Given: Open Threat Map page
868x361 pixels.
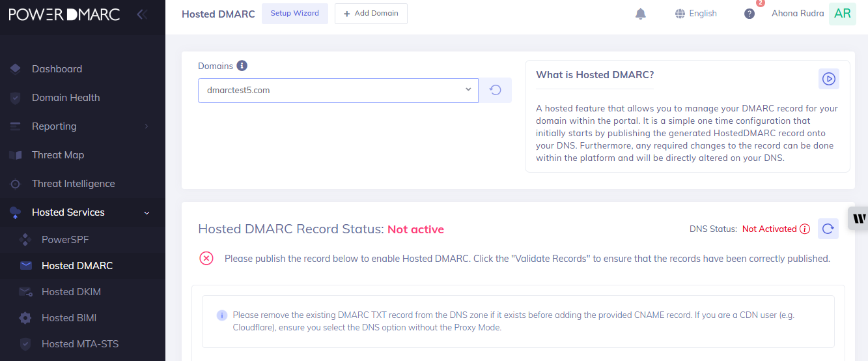Looking at the screenshot, I should pos(58,155).
